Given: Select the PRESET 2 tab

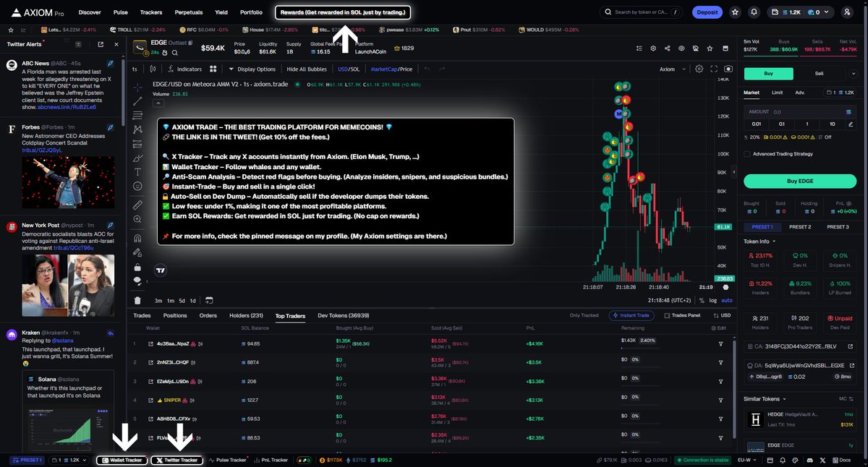Looking at the screenshot, I should click(800, 227).
